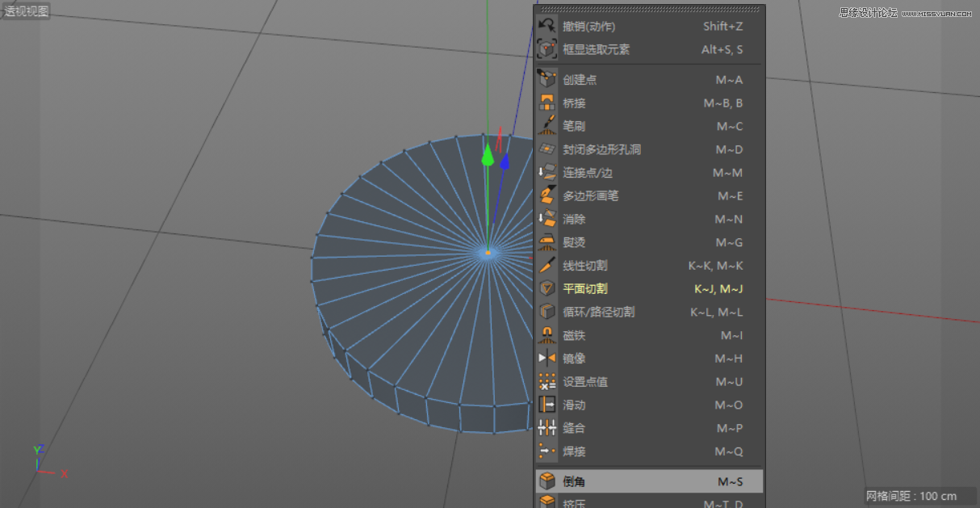Click the Line Cut (线性切割) tool icon
980x508 pixels.
547,266
